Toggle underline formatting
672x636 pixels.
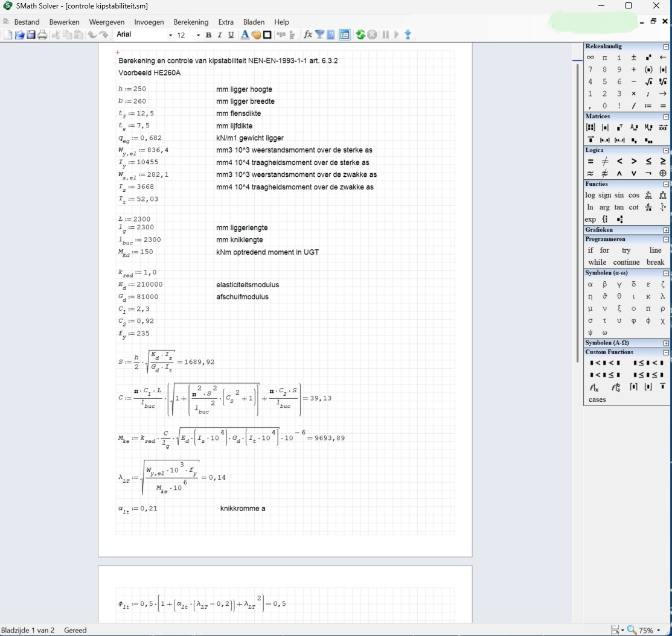coord(231,35)
